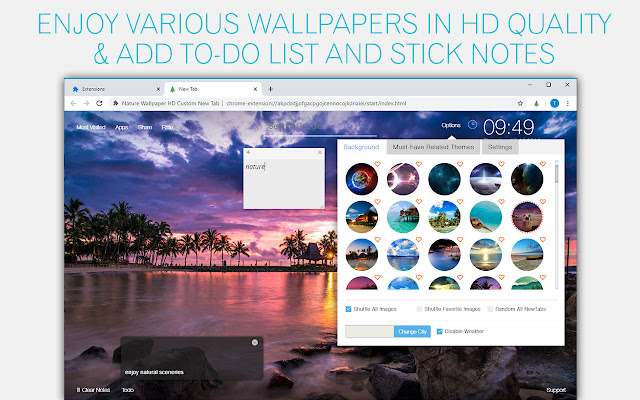Close the sticky note containing 'nature'

[x=320, y=152]
